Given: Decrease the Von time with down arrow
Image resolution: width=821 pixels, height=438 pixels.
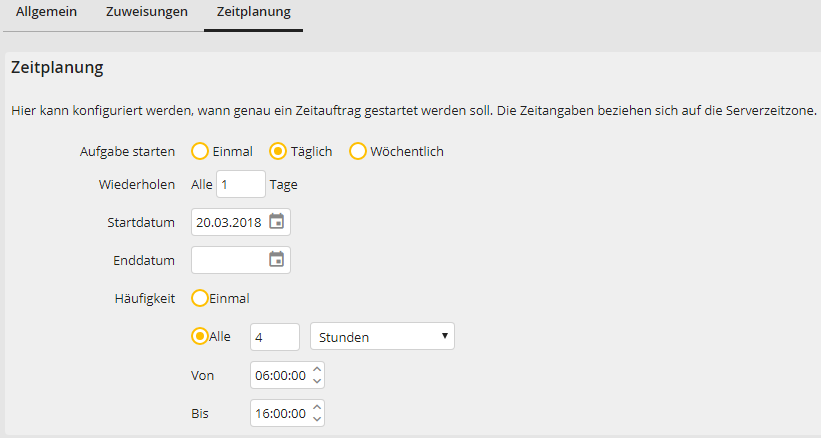Looking at the screenshot, I should [x=317, y=381].
